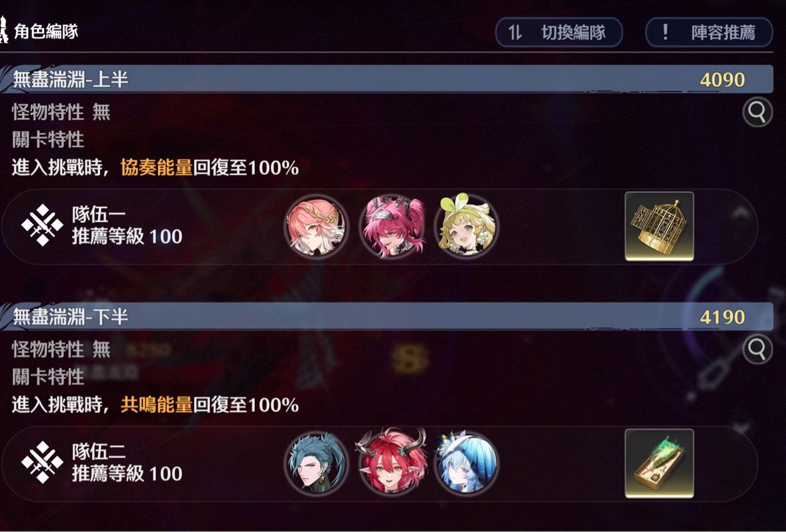Image resolution: width=786 pixels, height=532 pixels.
Task: Click the 隊伍一 推薦等級 100 label
Action: (126, 226)
